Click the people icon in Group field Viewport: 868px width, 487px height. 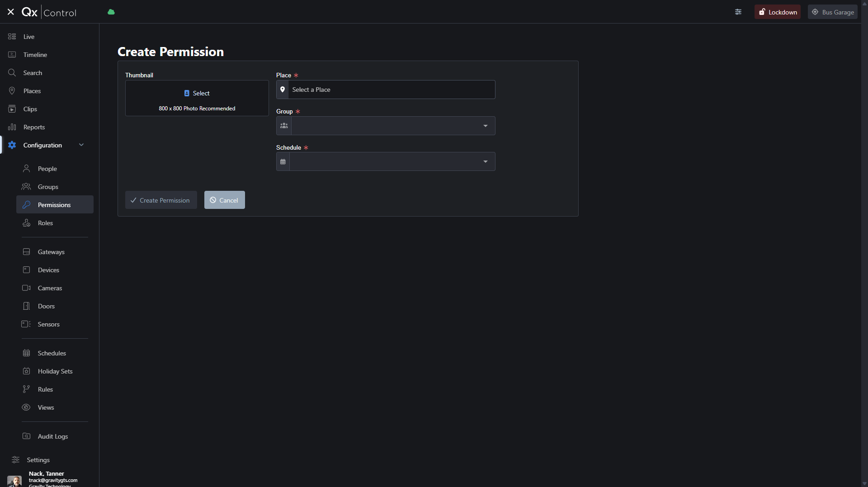click(x=284, y=126)
